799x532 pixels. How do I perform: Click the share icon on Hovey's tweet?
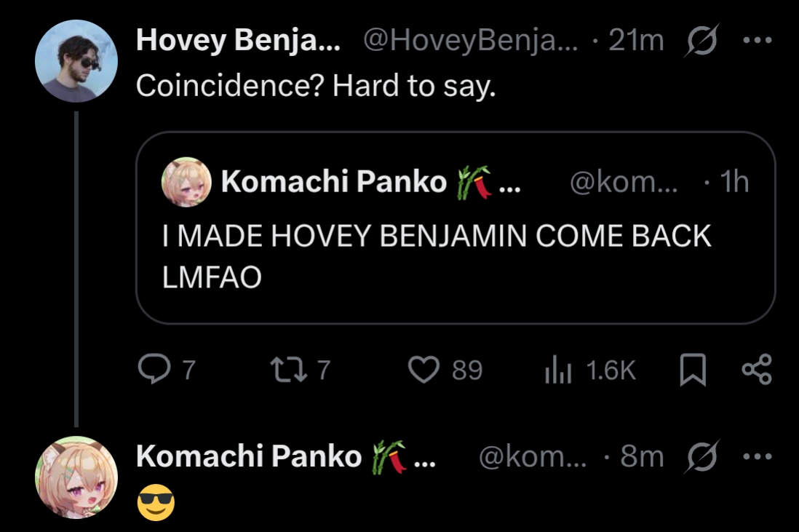(x=756, y=370)
